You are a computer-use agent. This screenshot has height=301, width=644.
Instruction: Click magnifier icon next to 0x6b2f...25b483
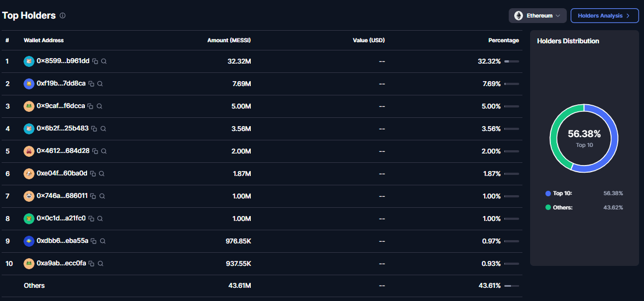click(103, 129)
